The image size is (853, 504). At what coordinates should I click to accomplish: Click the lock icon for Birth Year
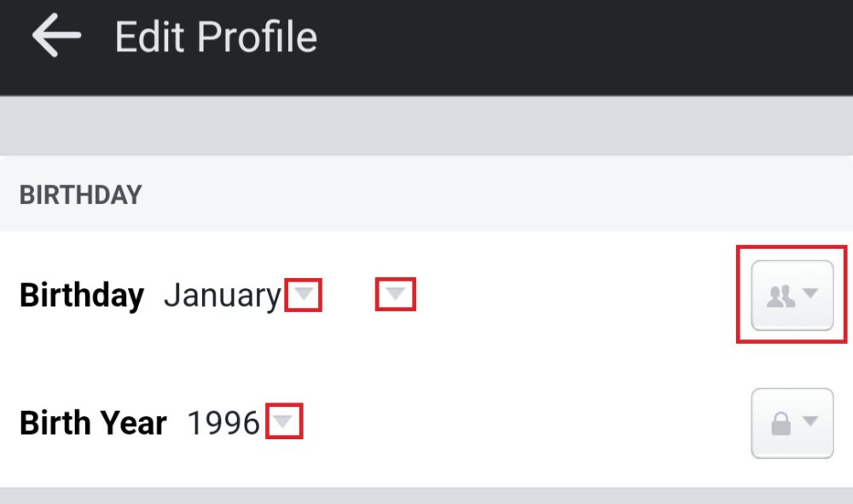coord(780,424)
